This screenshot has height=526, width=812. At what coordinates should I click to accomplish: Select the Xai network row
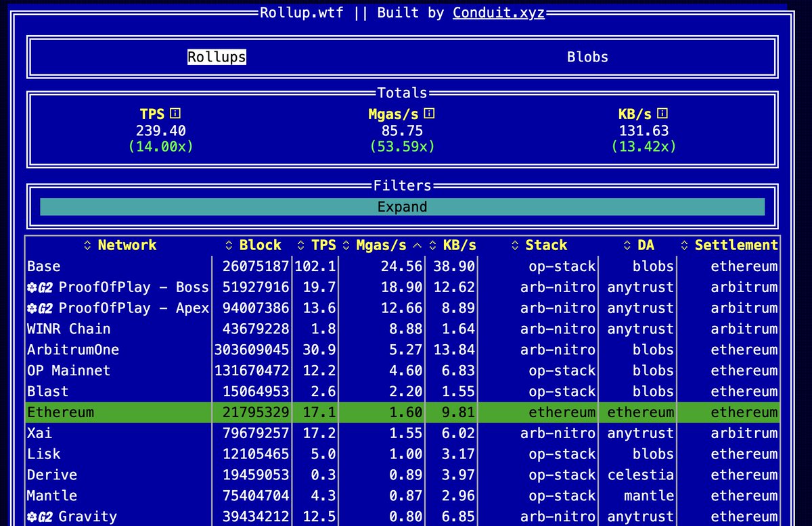(403, 433)
